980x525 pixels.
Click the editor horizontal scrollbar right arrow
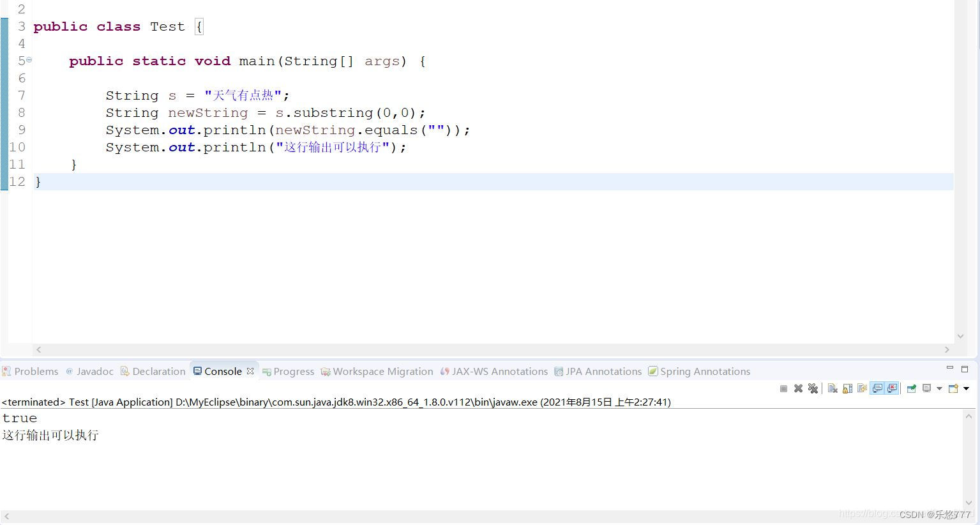[947, 349]
